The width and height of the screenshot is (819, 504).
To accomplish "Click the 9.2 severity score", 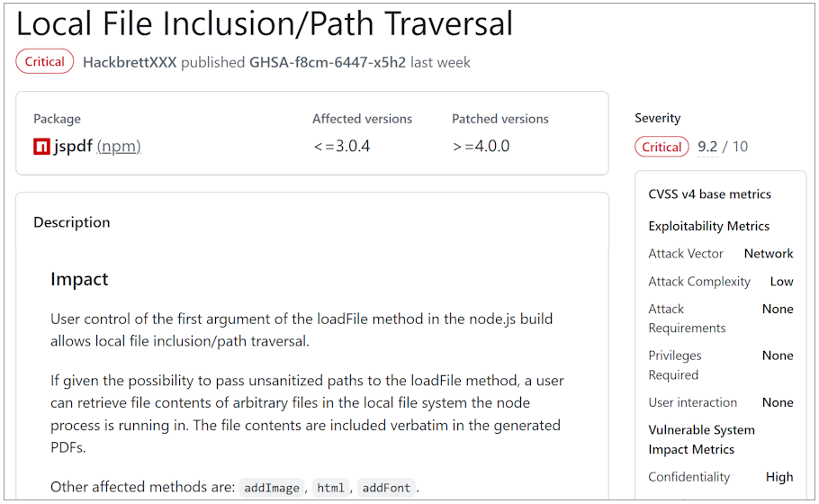I will [x=707, y=147].
